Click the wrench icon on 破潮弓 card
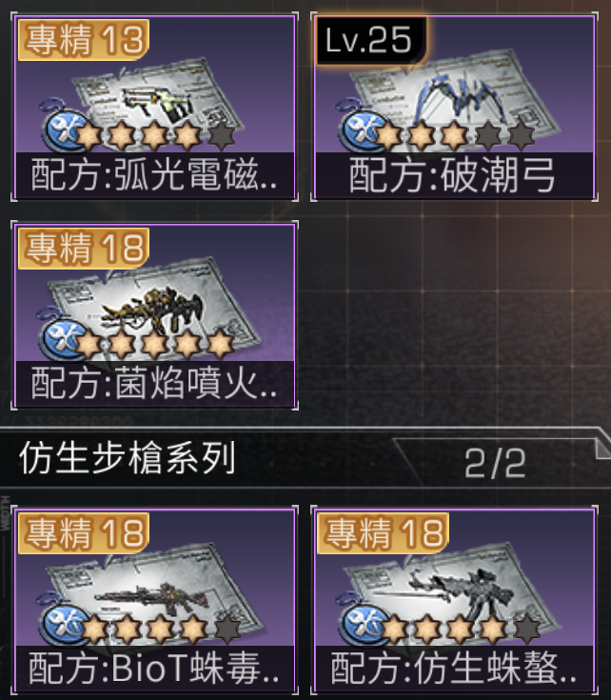611x700 pixels. (363, 131)
